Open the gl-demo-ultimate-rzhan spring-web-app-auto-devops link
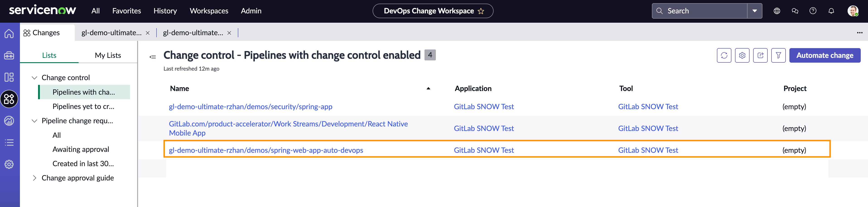This screenshot has height=207, width=868. coord(266,150)
